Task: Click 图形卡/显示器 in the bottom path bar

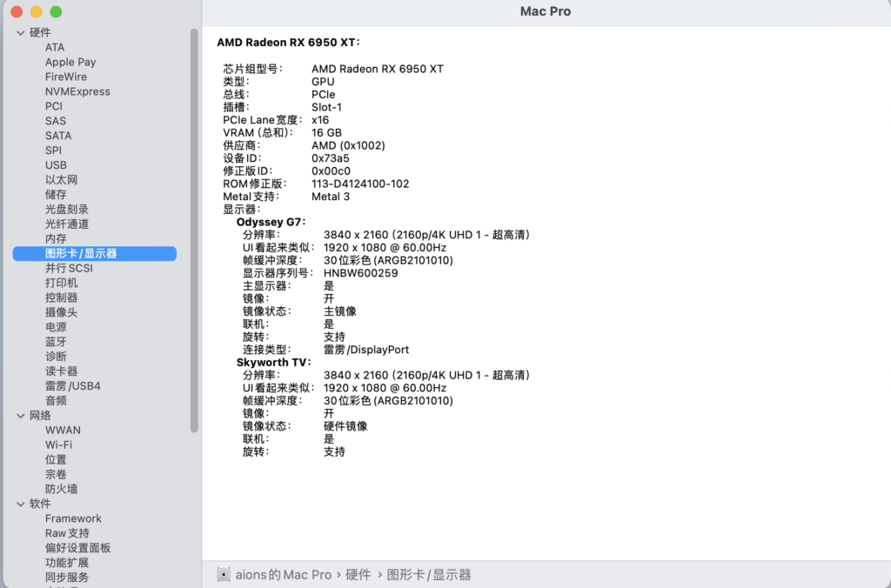Action: (429, 575)
